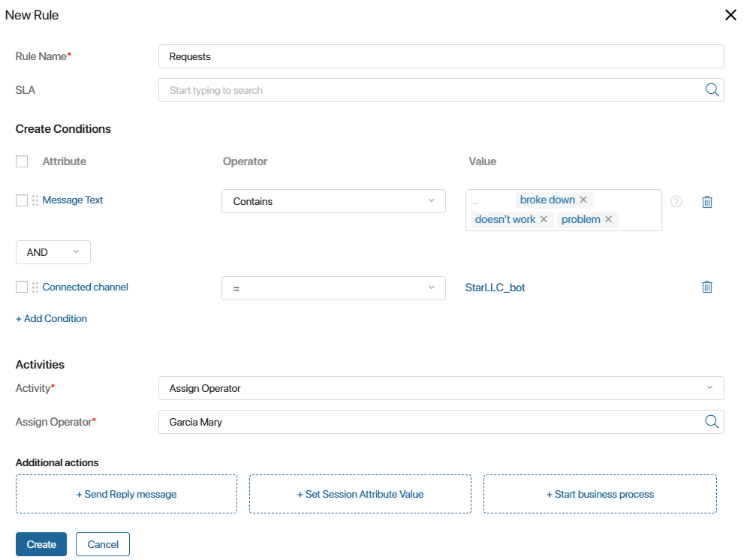Click the Message Text attribute link

[x=73, y=200]
